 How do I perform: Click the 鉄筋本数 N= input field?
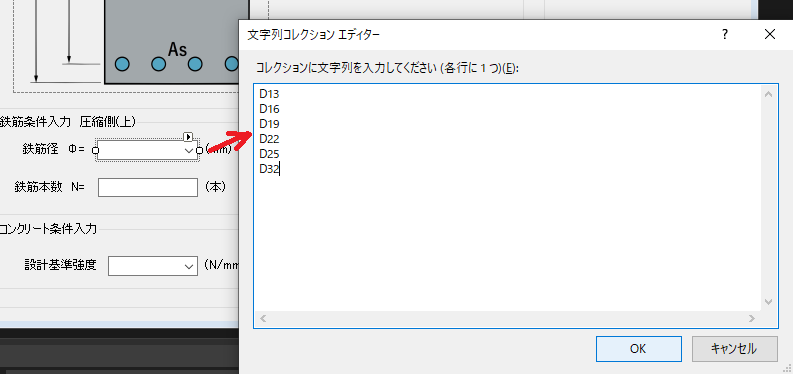click(x=148, y=187)
